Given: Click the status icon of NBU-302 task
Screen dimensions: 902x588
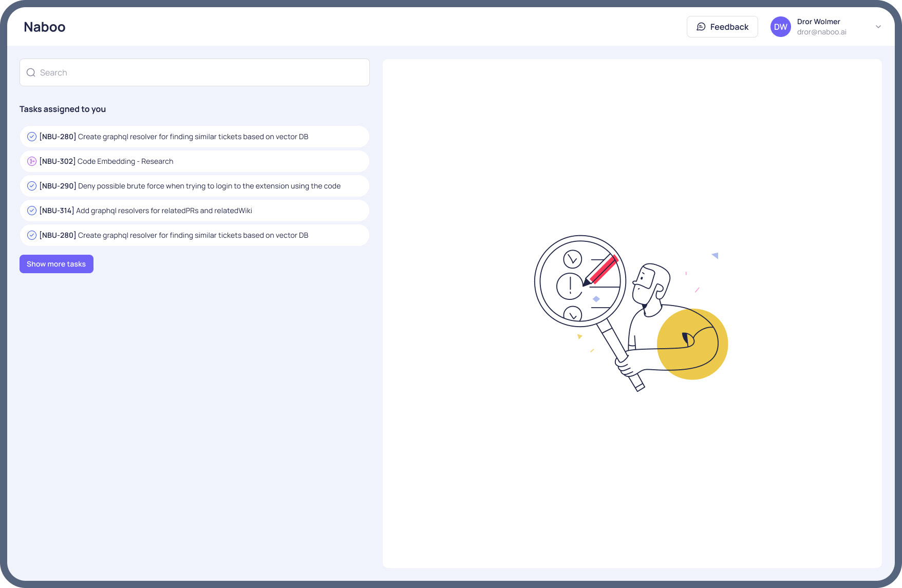Looking at the screenshot, I should pyautogui.click(x=32, y=161).
